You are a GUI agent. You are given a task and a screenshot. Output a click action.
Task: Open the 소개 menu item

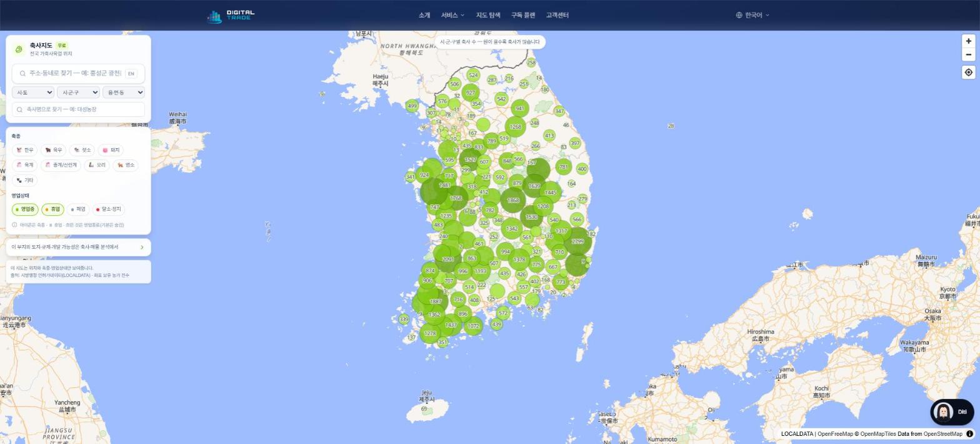424,15
